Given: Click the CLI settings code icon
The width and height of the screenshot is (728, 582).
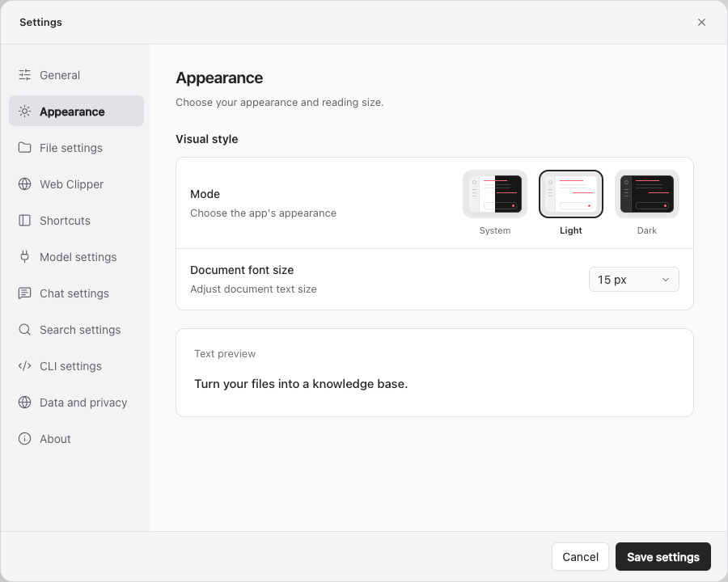Looking at the screenshot, I should 24,366.
